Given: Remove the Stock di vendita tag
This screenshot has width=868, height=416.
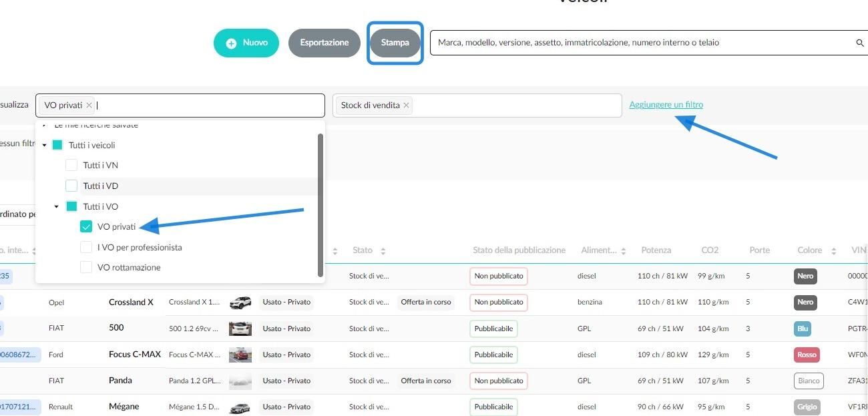Looking at the screenshot, I should coord(406,105).
